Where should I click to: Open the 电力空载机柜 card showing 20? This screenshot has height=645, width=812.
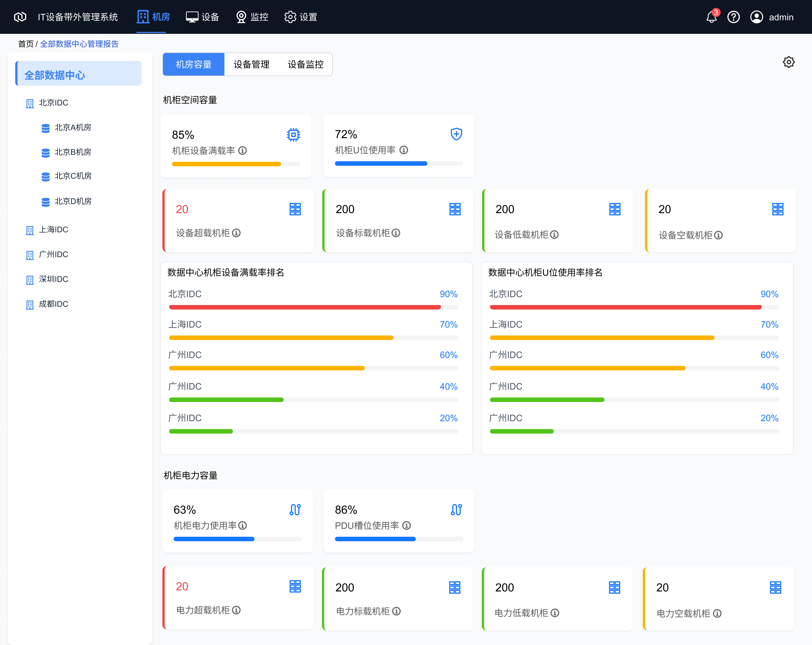click(718, 599)
